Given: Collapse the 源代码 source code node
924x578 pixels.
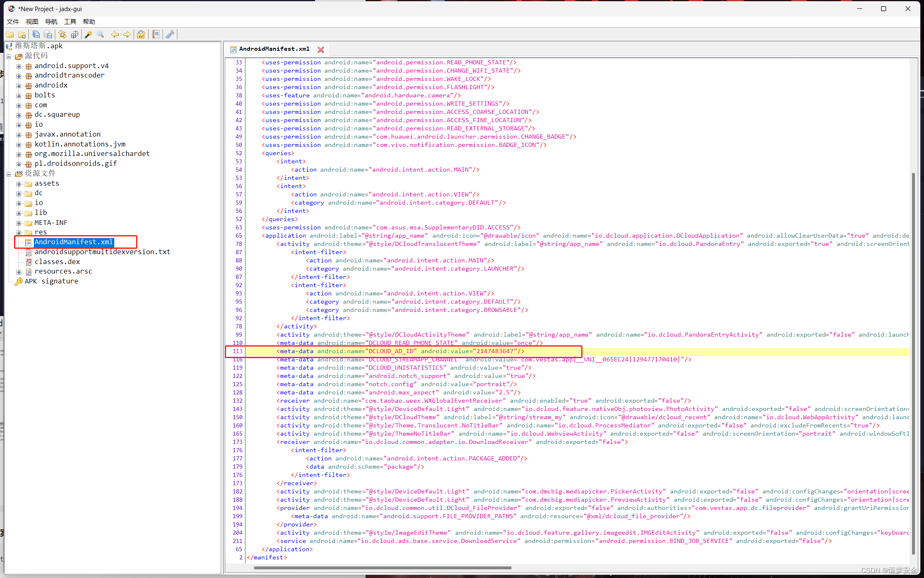Looking at the screenshot, I should 9,57.
